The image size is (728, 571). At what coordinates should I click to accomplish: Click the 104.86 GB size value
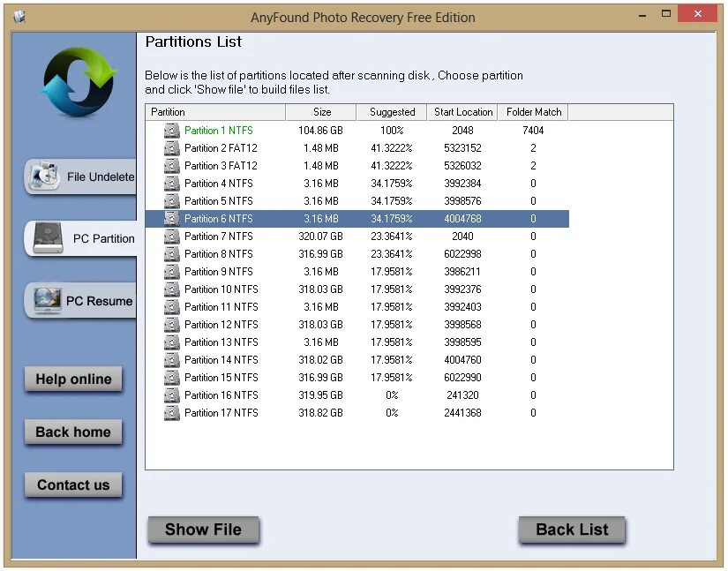(x=321, y=131)
